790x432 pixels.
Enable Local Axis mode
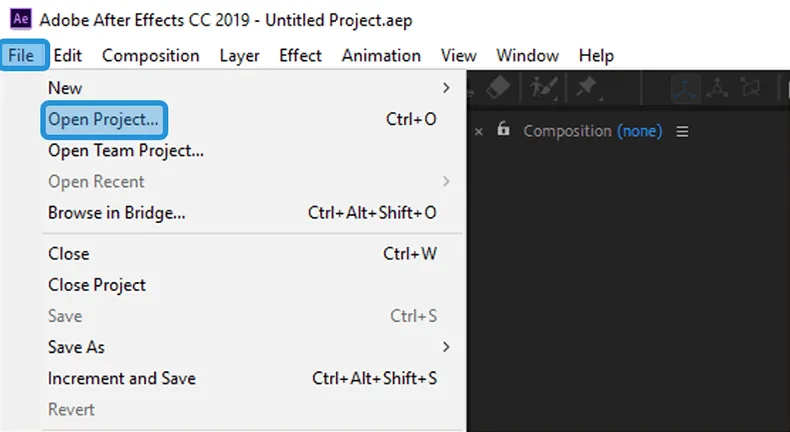tap(686, 88)
